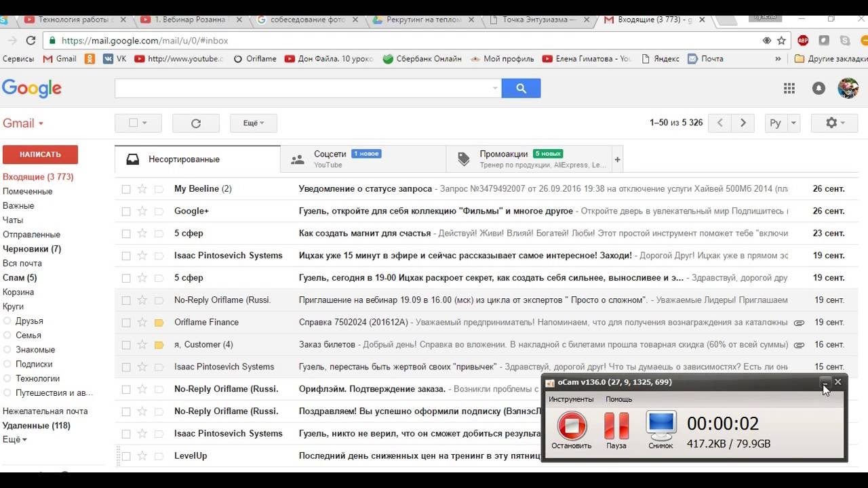Expand the Ещё labels list in sidebar
Viewport: 868px width, 488px height.
tap(15, 440)
